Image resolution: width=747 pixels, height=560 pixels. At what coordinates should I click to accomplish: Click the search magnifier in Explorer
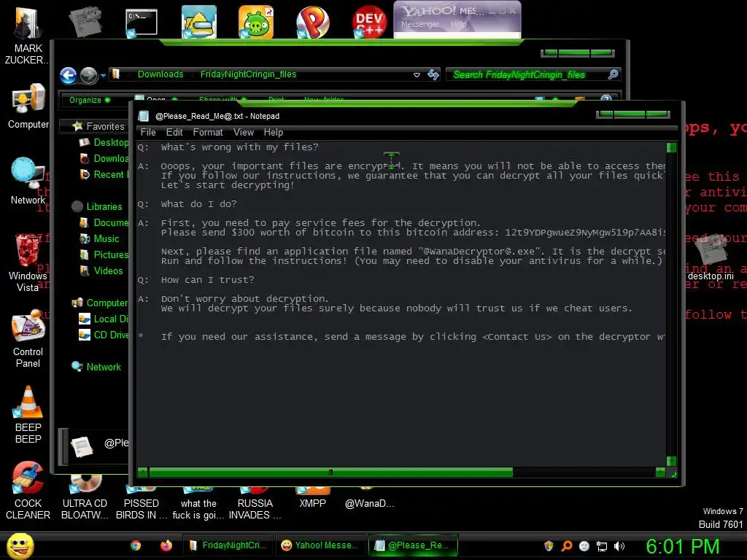613,74
